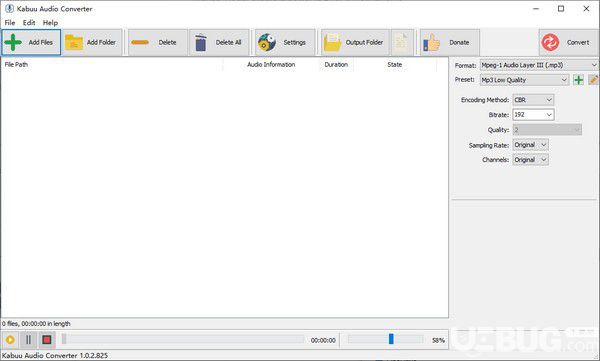
Task: Expand the Format dropdown
Action: pyautogui.click(x=539, y=65)
